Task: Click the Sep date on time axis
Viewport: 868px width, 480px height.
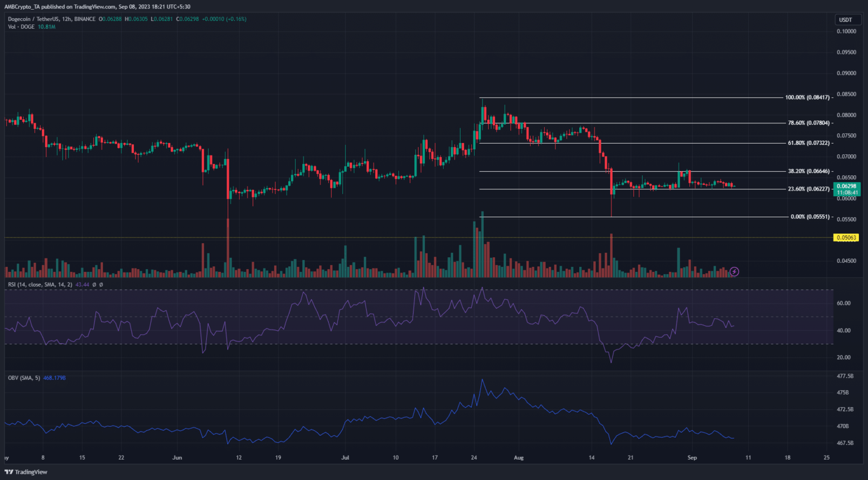Action: (692, 458)
